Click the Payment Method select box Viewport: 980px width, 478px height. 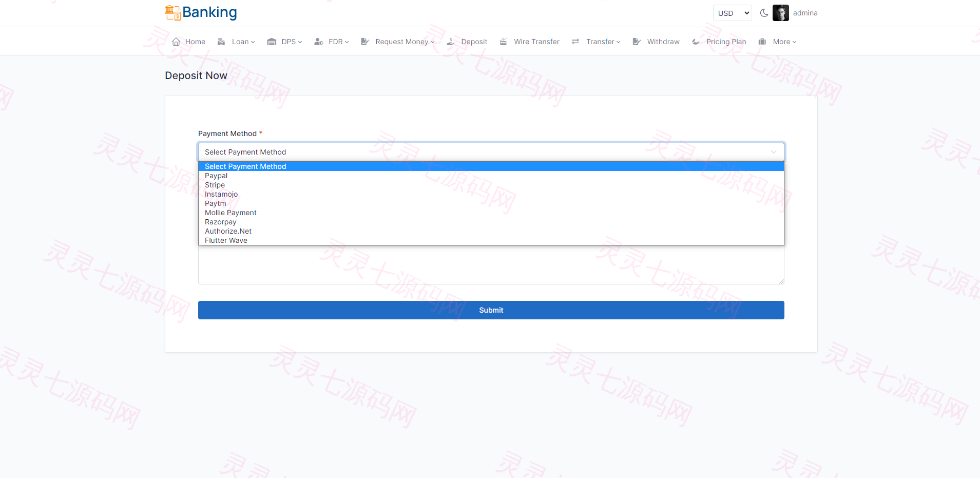491,152
